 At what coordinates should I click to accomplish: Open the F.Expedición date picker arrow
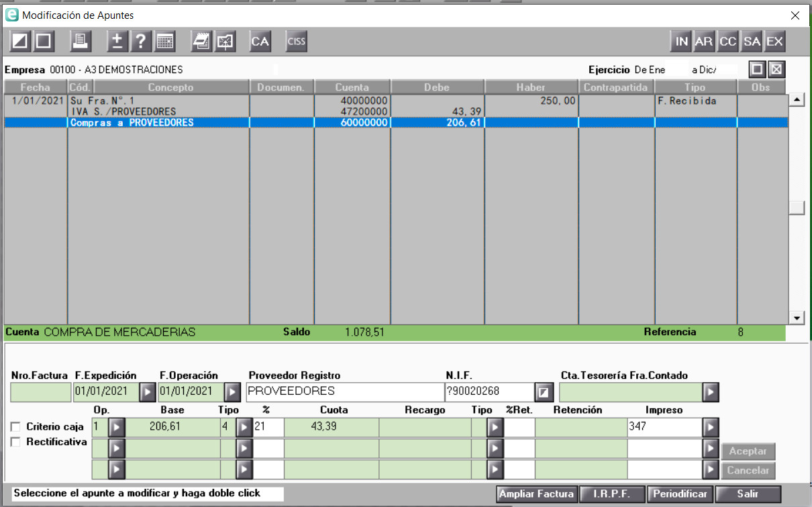pyautogui.click(x=147, y=391)
